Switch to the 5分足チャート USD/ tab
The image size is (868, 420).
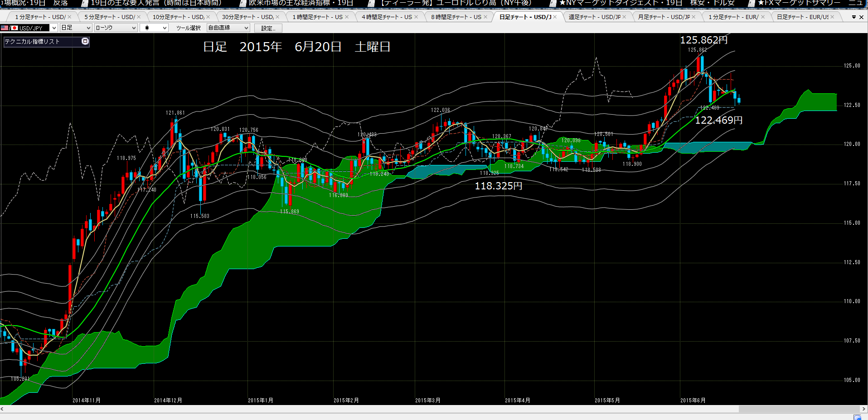tap(109, 17)
